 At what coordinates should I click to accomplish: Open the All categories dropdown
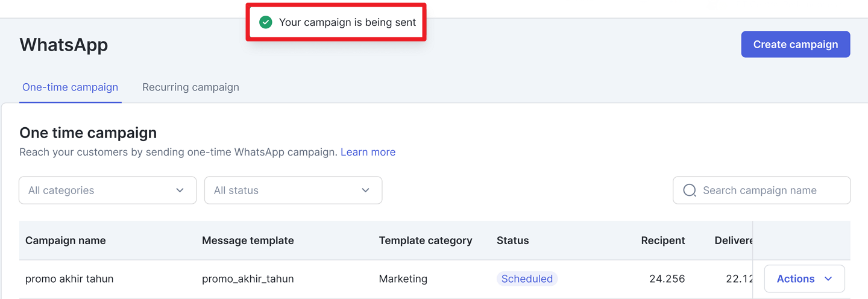tap(108, 190)
